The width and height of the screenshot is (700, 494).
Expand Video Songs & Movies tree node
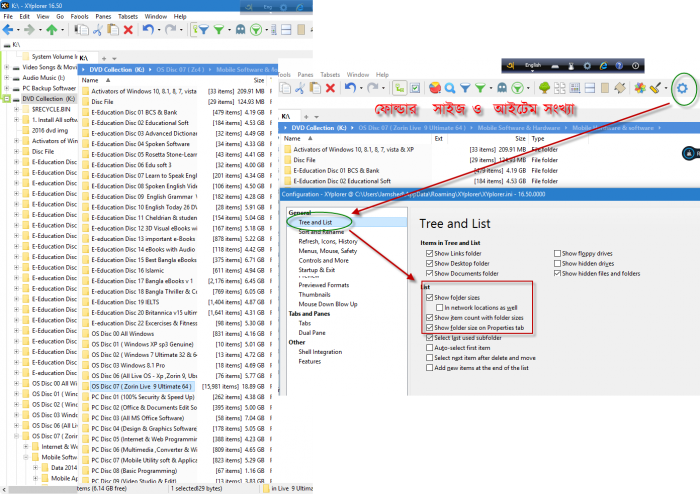(x=6, y=67)
